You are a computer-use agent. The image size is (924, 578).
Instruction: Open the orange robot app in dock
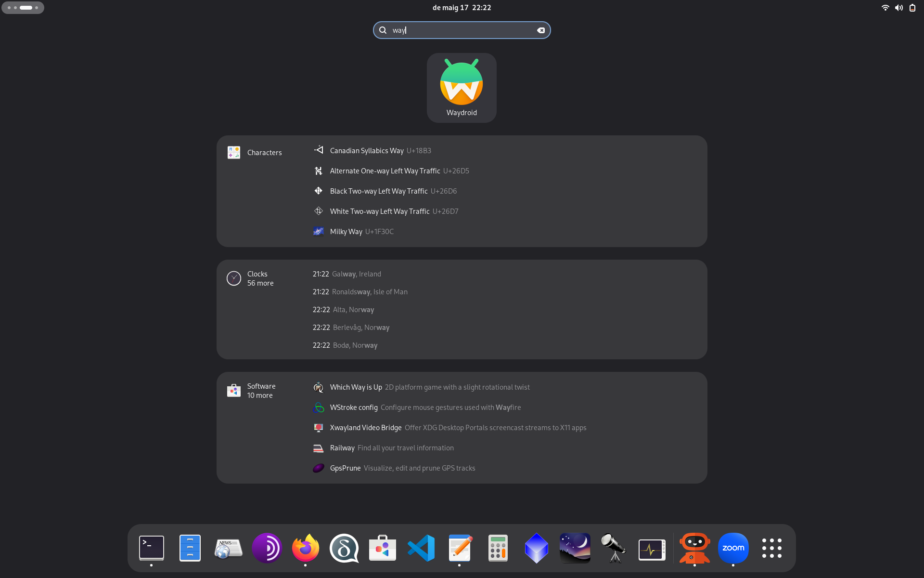click(x=694, y=548)
